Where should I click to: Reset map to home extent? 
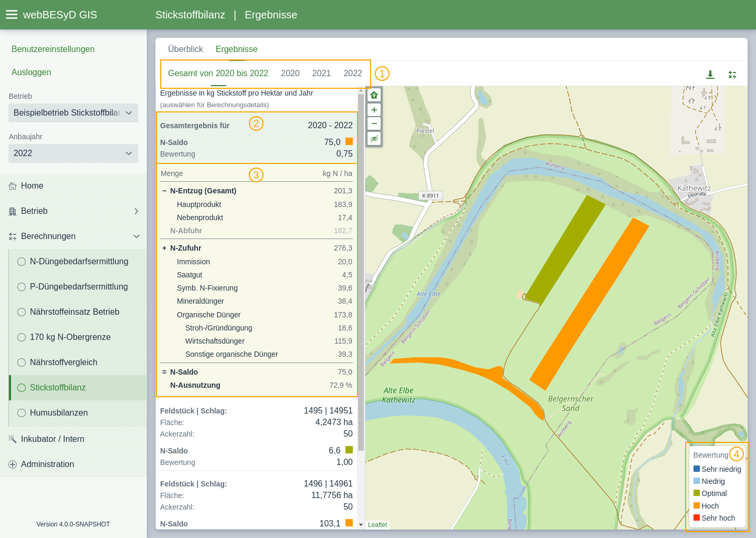coord(374,95)
